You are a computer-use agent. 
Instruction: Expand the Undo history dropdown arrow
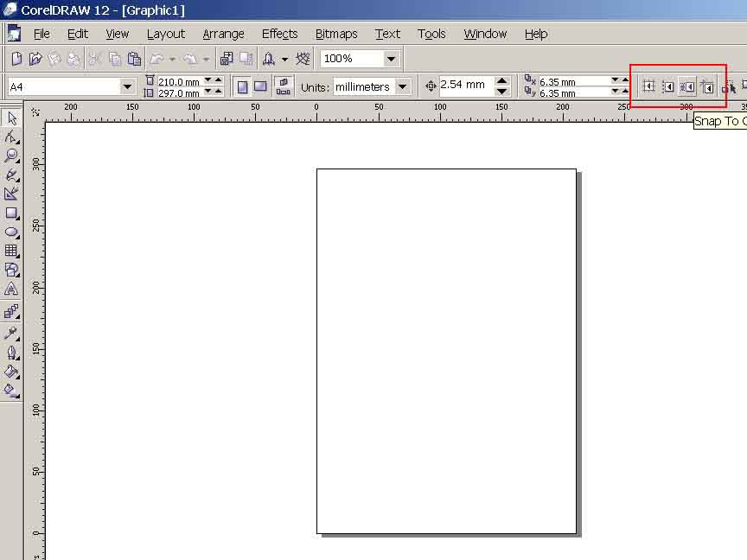click(x=172, y=59)
